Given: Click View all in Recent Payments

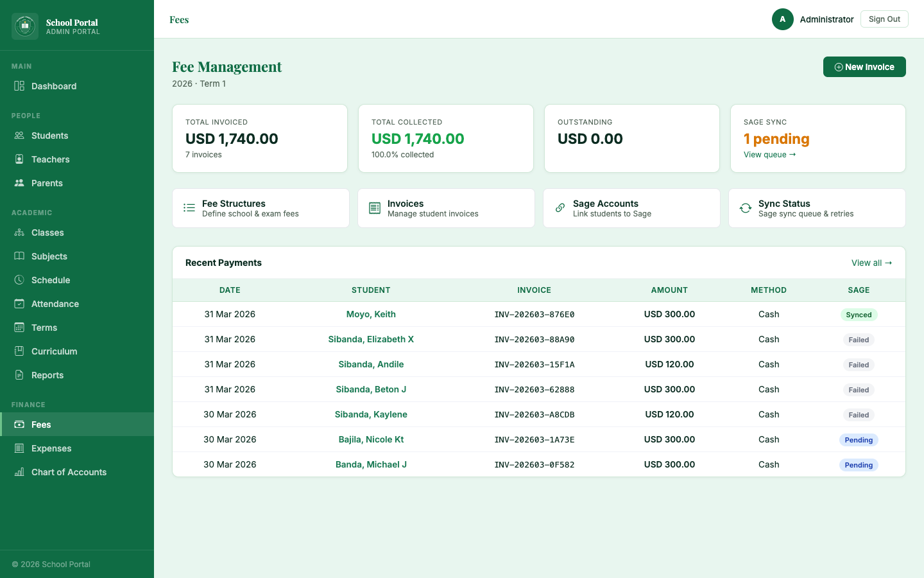Looking at the screenshot, I should click(871, 263).
